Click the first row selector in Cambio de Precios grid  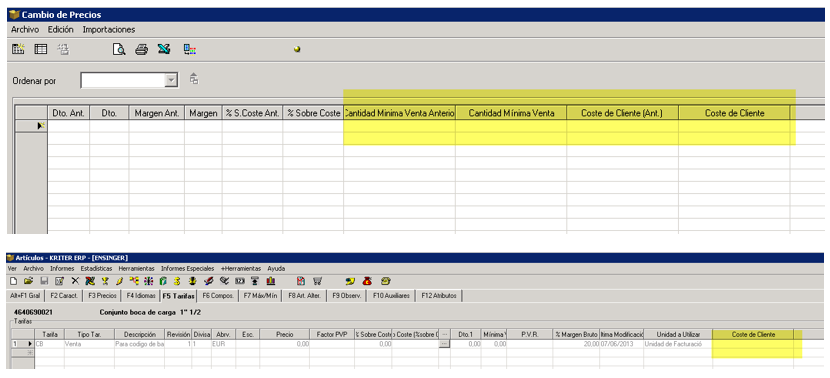[x=31, y=126]
